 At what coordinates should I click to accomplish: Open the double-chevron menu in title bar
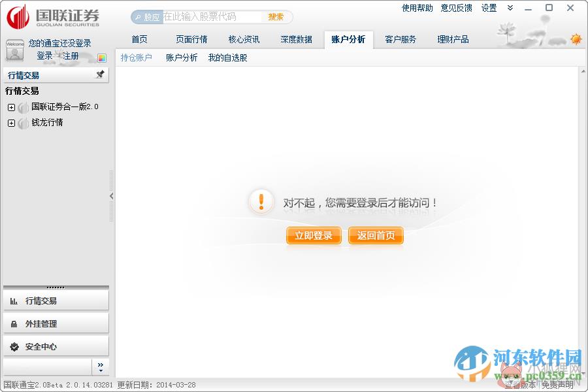510,8
